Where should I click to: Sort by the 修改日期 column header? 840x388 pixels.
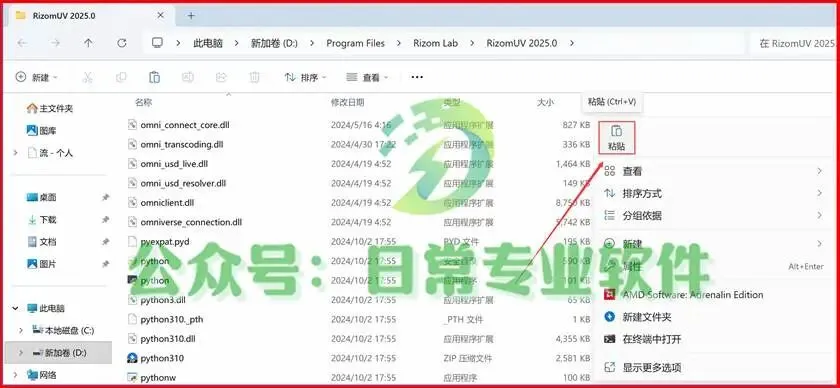(x=348, y=102)
